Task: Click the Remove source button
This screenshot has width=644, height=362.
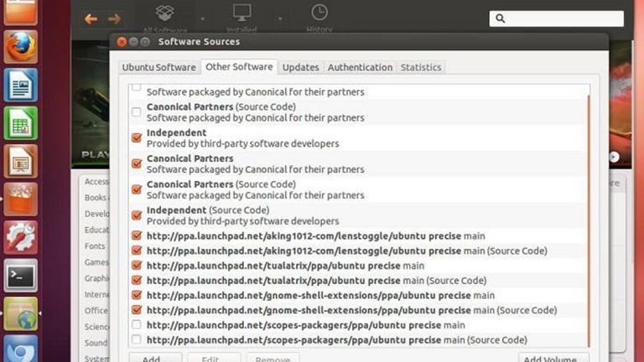Action: 273,358
